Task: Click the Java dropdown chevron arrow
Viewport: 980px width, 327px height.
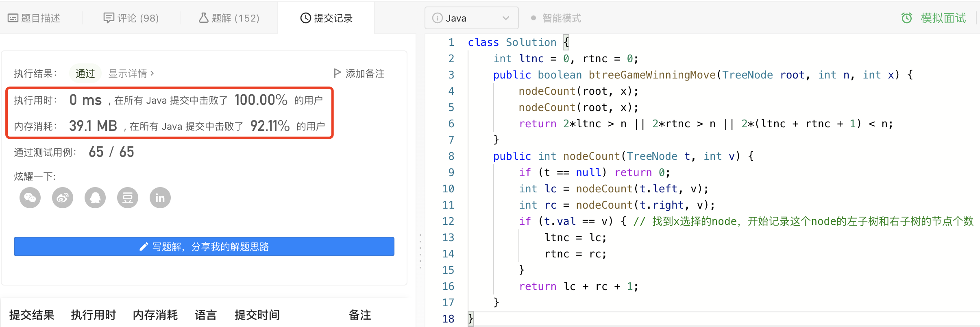Action: point(506,18)
